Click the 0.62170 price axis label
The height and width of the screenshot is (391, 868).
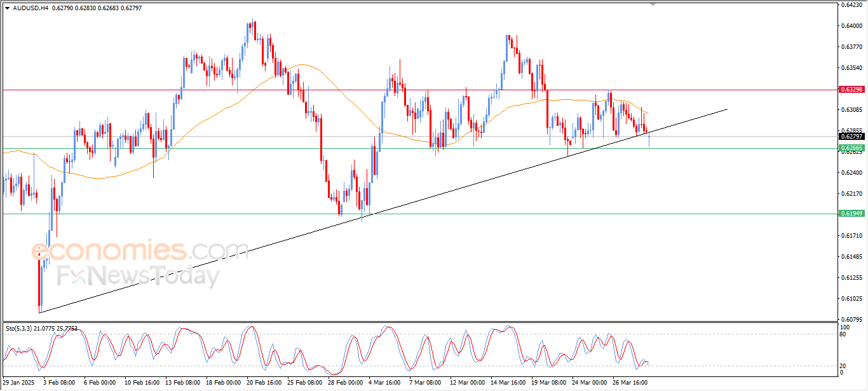click(x=851, y=193)
